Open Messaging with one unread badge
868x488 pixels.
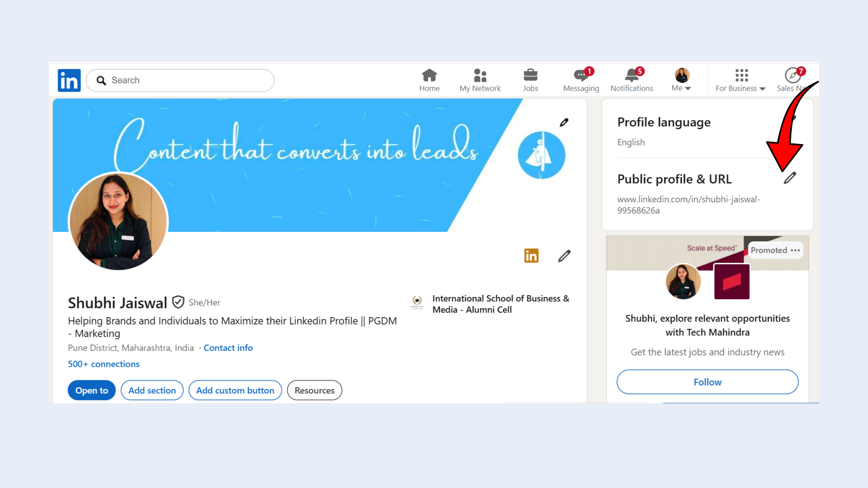581,80
